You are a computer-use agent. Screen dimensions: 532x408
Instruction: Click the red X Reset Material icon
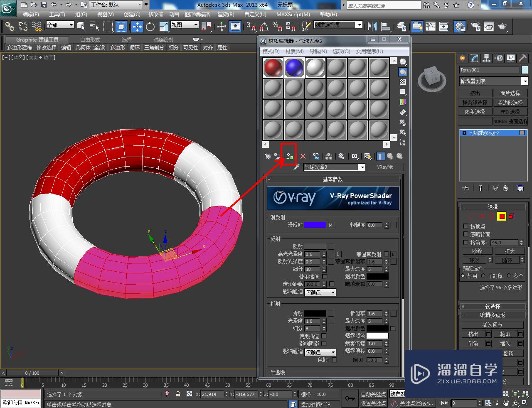coord(303,156)
